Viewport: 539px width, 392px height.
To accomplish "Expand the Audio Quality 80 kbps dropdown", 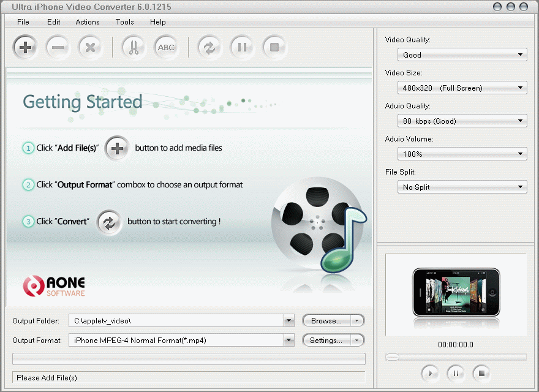I will (x=462, y=121).
